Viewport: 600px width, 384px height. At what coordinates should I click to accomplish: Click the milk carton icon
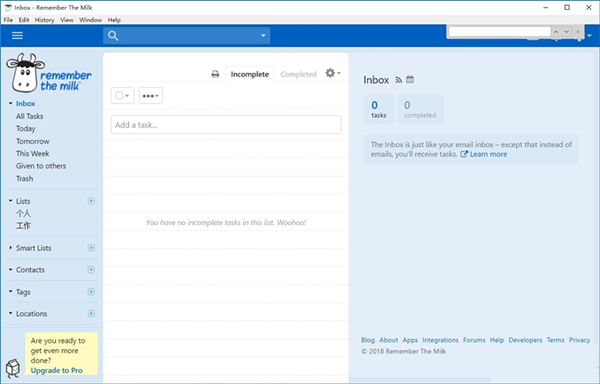[13, 368]
